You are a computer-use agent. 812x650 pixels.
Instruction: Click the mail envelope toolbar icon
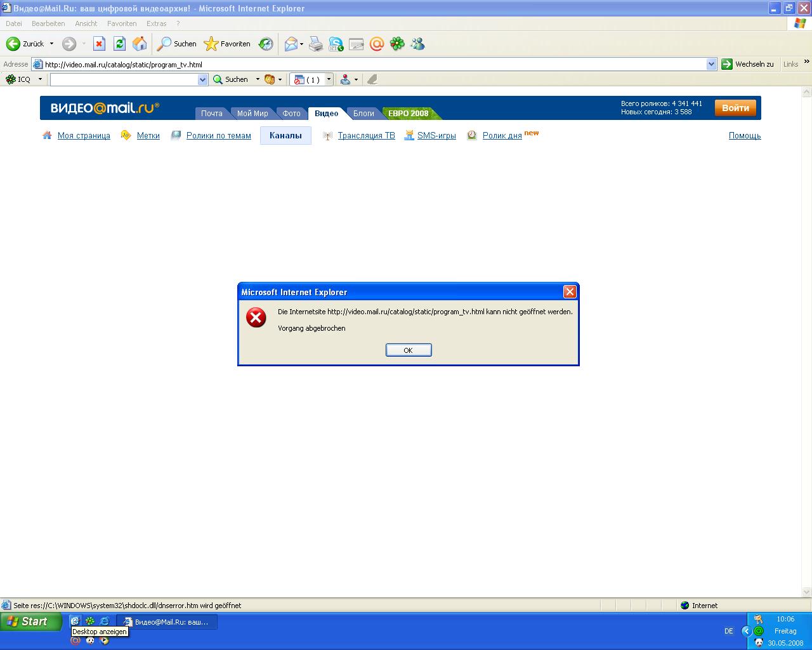point(291,44)
